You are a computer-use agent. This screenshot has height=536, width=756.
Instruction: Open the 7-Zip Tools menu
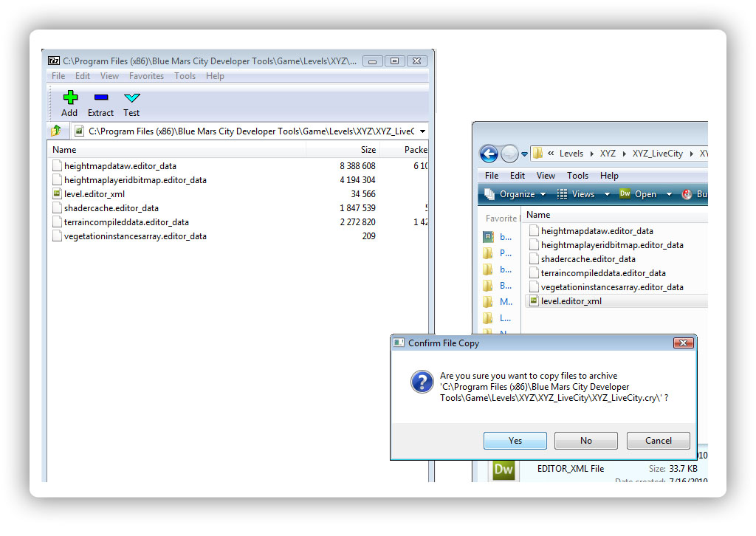[185, 76]
